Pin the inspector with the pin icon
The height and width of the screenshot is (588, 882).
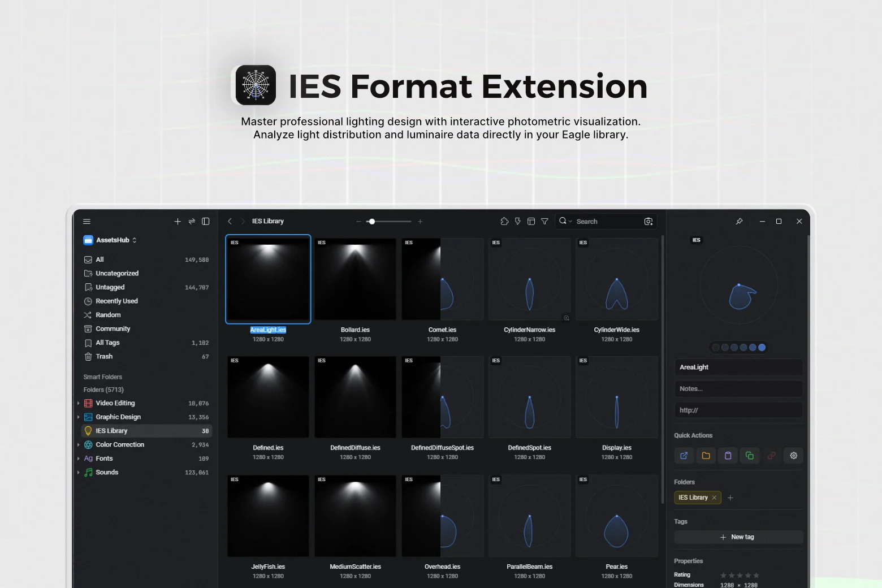click(x=739, y=222)
